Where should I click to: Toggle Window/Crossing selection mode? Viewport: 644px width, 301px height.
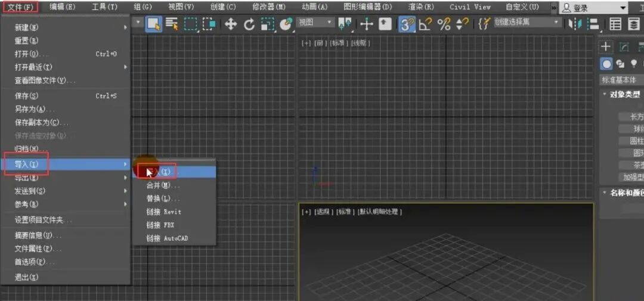pos(209,24)
